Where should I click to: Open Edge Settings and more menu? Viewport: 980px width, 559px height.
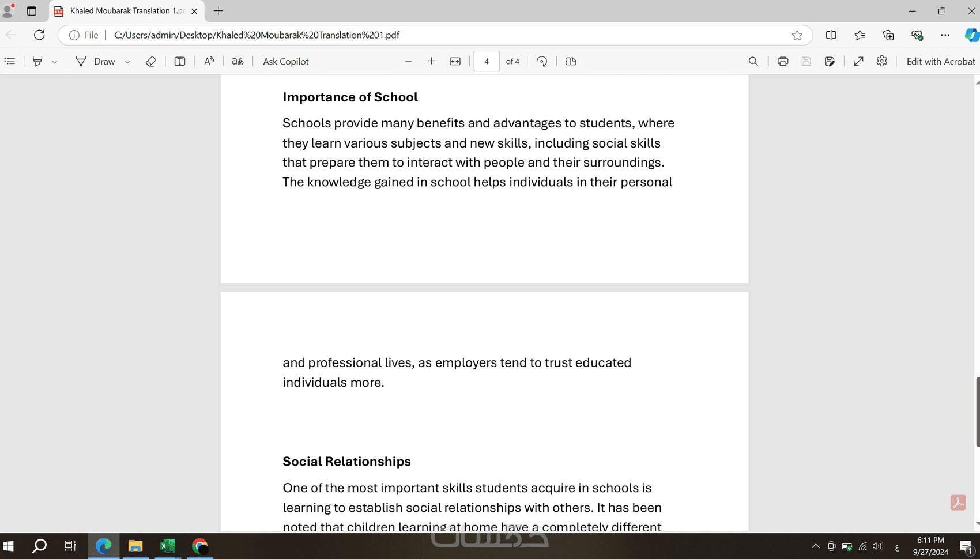[945, 35]
